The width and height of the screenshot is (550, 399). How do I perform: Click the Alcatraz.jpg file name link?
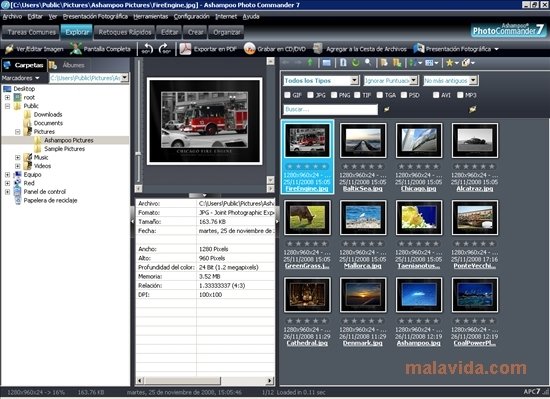click(x=475, y=189)
